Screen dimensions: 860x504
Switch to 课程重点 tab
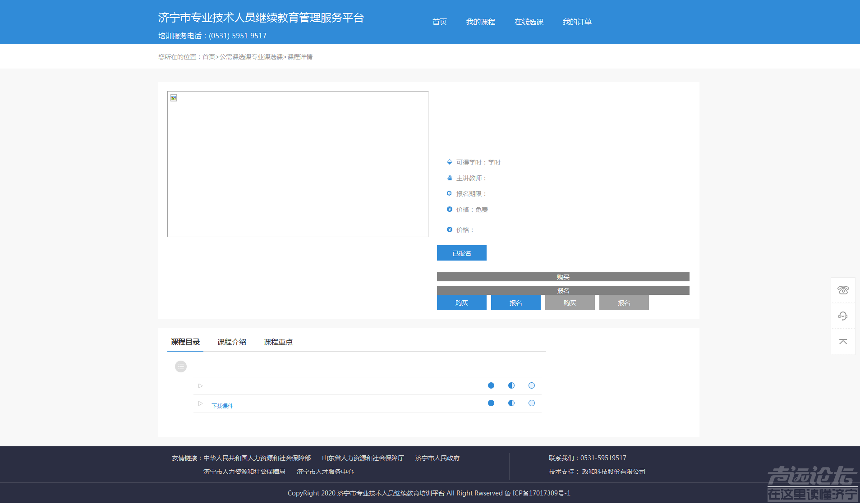pos(278,342)
